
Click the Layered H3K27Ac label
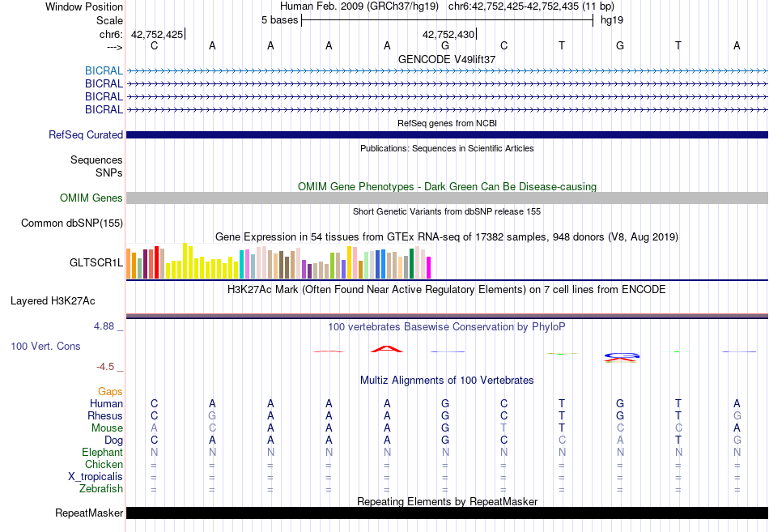[x=53, y=301]
